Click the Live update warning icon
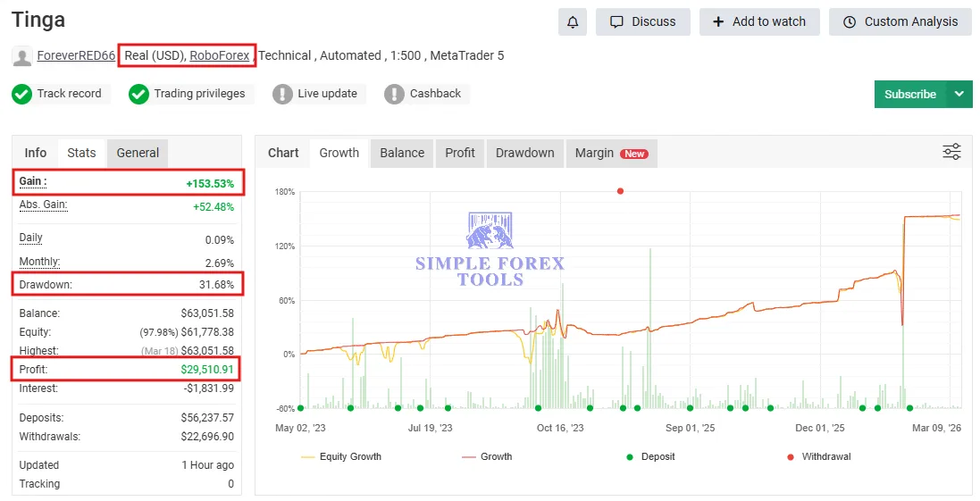Image resolution: width=980 pixels, height=501 pixels. tap(282, 94)
